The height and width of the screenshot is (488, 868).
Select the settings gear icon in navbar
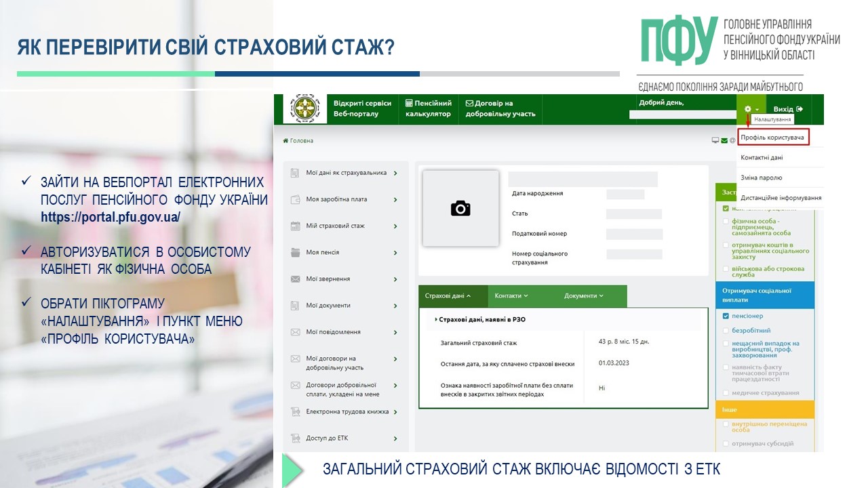[x=749, y=108]
